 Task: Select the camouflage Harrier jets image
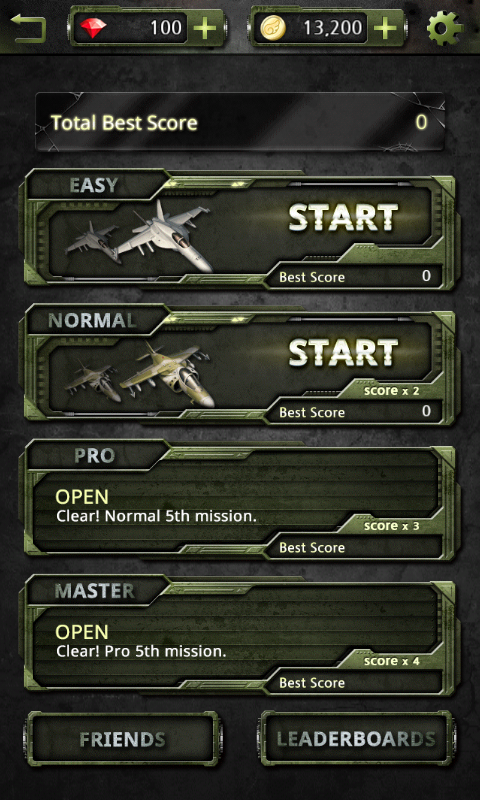pos(138,373)
